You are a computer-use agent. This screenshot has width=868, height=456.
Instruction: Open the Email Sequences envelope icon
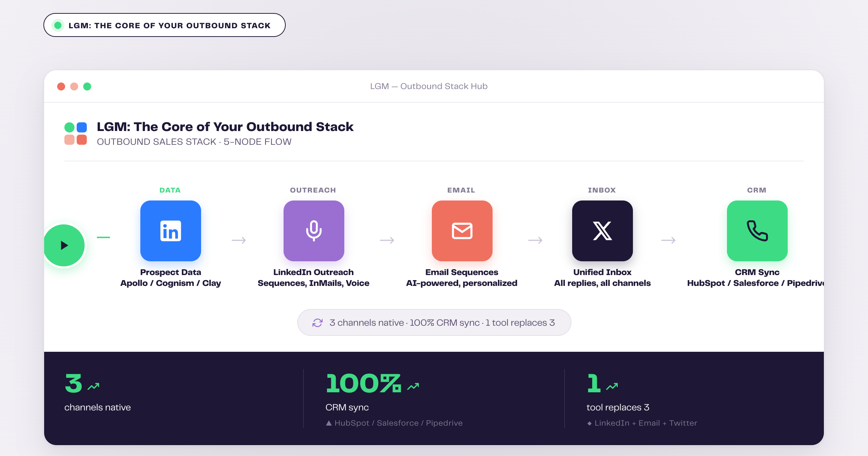click(x=461, y=231)
